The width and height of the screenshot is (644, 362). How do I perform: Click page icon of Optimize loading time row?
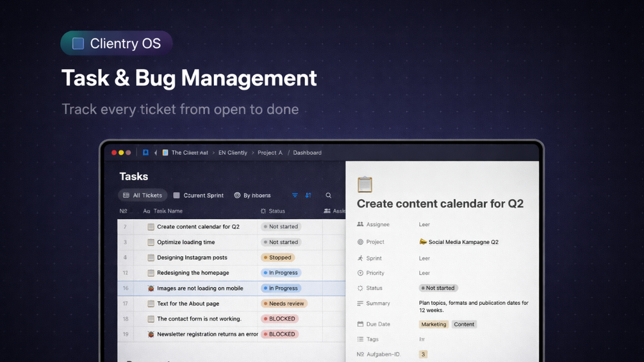151,242
